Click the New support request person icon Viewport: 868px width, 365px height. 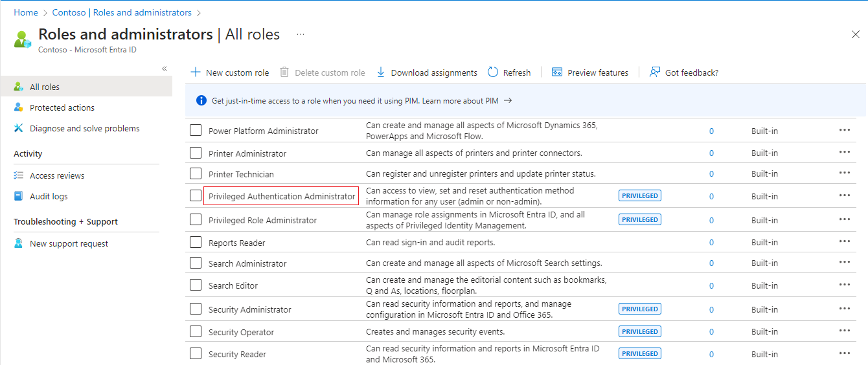[x=19, y=243]
